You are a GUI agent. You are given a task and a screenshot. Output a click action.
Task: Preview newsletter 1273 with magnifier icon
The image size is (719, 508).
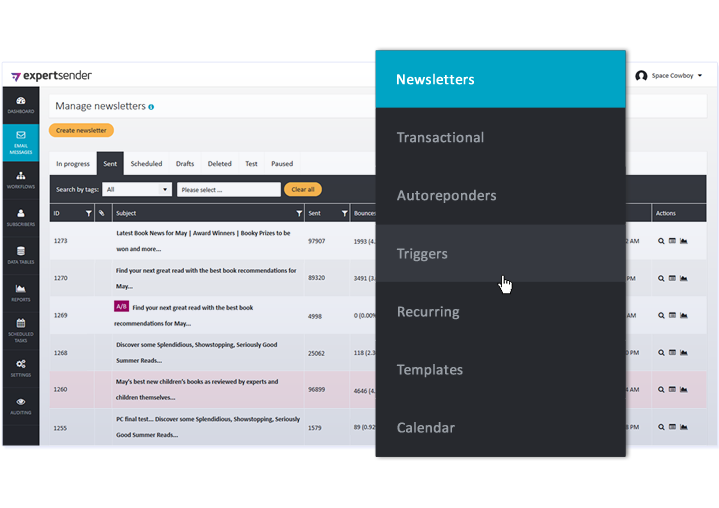click(x=661, y=241)
